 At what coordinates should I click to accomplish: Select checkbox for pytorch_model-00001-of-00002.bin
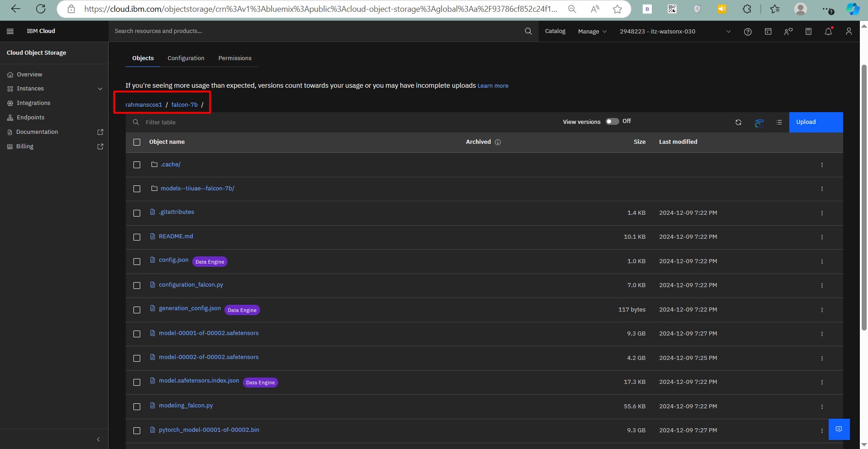(x=137, y=431)
